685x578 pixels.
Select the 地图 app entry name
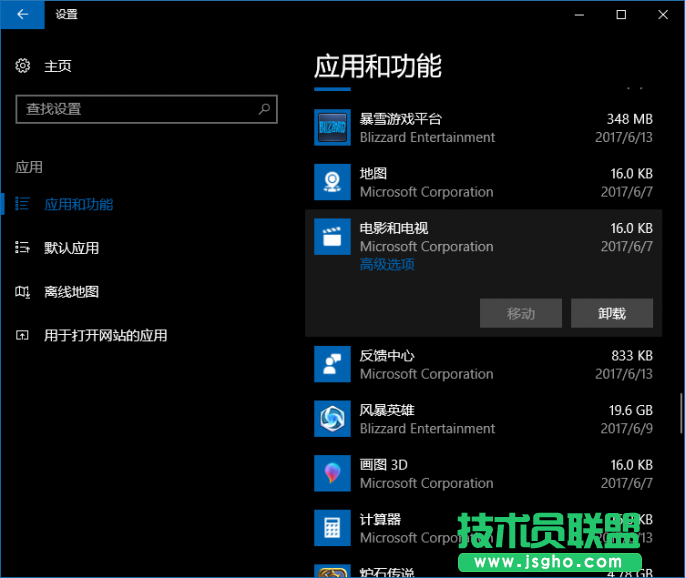click(x=373, y=173)
